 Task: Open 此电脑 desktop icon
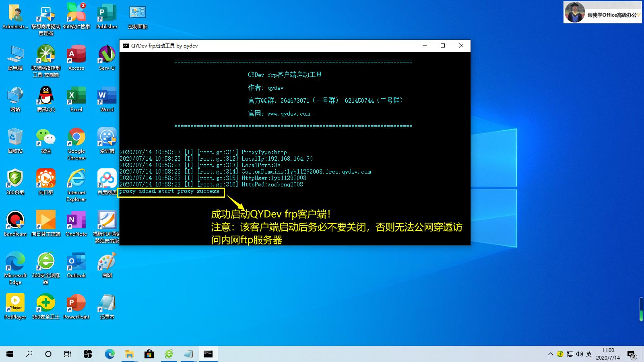click(x=15, y=58)
